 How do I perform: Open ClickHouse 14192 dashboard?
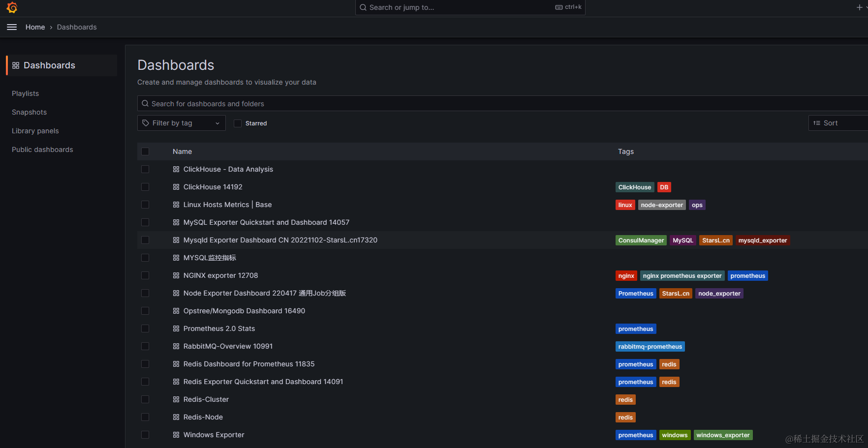click(213, 187)
